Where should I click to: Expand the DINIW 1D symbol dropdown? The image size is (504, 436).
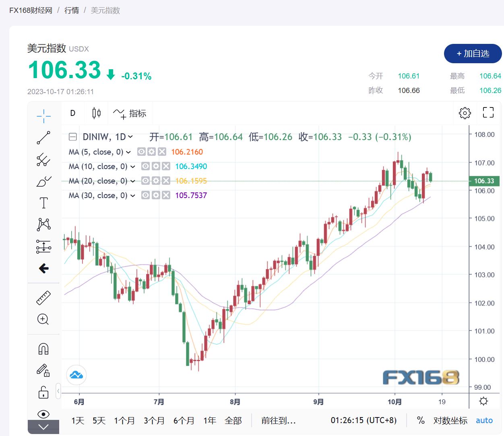[x=130, y=137]
